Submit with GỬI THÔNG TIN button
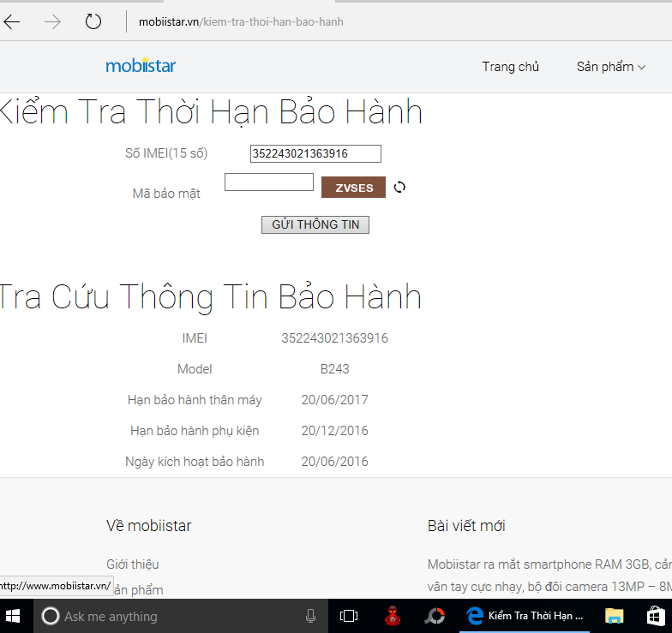The height and width of the screenshot is (633, 672). [x=315, y=224]
